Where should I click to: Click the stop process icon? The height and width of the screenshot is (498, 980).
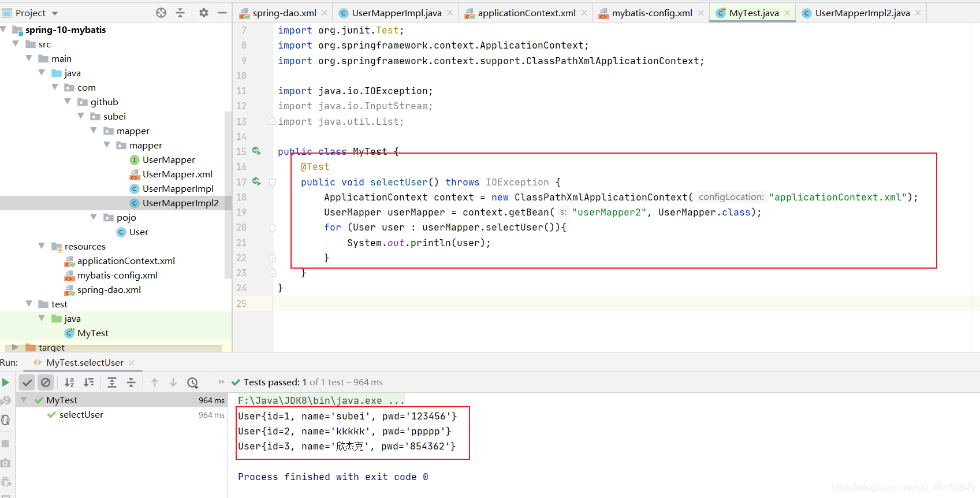tap(5, 444)
